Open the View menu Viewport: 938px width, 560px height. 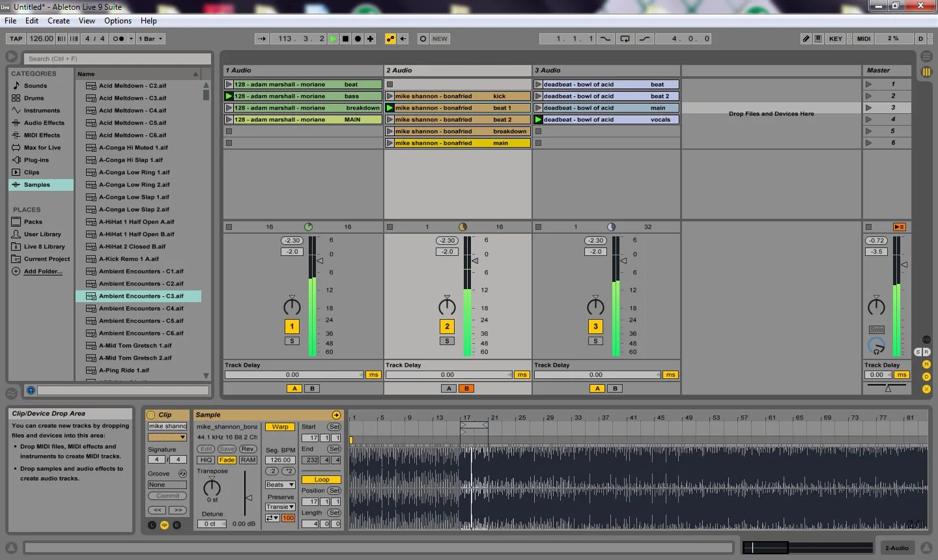[x=87, y=21]
